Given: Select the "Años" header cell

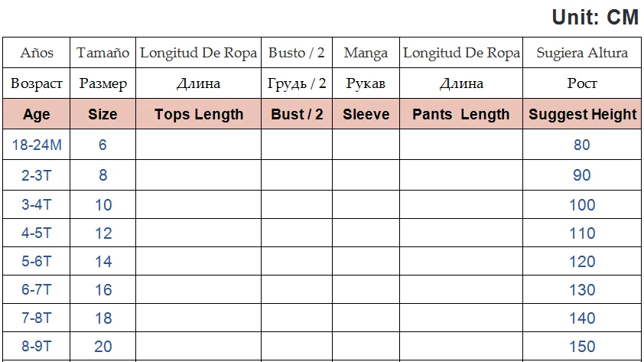Looking at the screenshot, I should pyautogui.click(x=37, y=53).
